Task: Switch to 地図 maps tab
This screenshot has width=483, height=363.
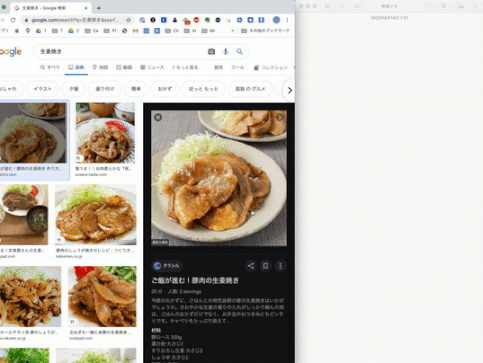Action: tap(100, 67)
